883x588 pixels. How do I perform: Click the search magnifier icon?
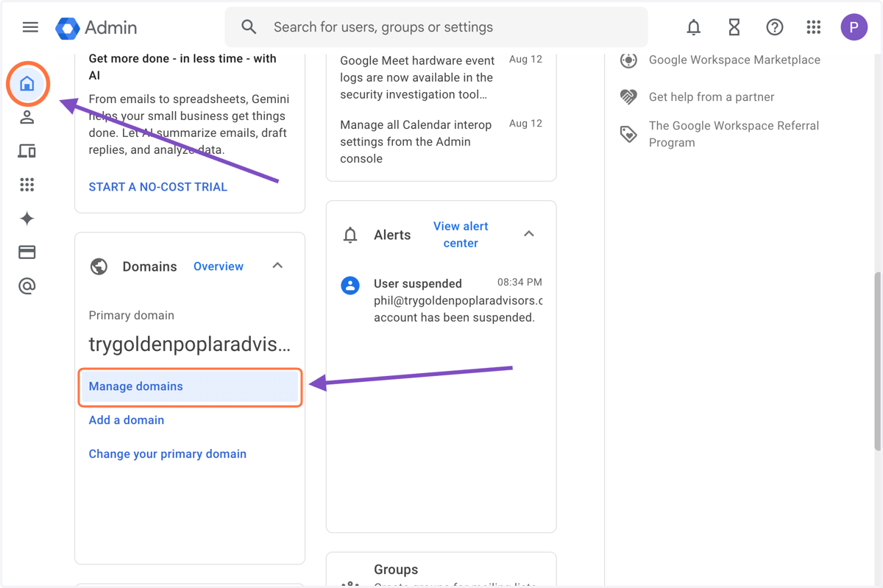249,27
